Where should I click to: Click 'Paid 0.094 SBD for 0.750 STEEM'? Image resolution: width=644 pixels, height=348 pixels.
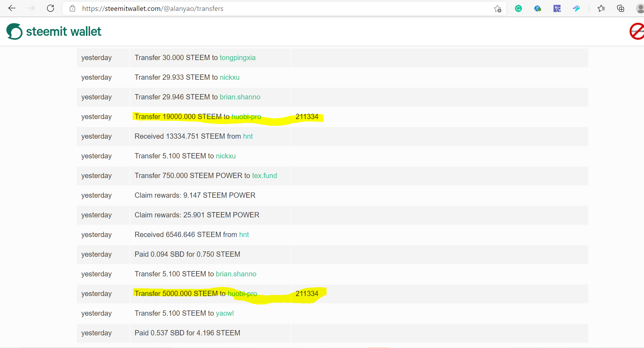(187, 254)
